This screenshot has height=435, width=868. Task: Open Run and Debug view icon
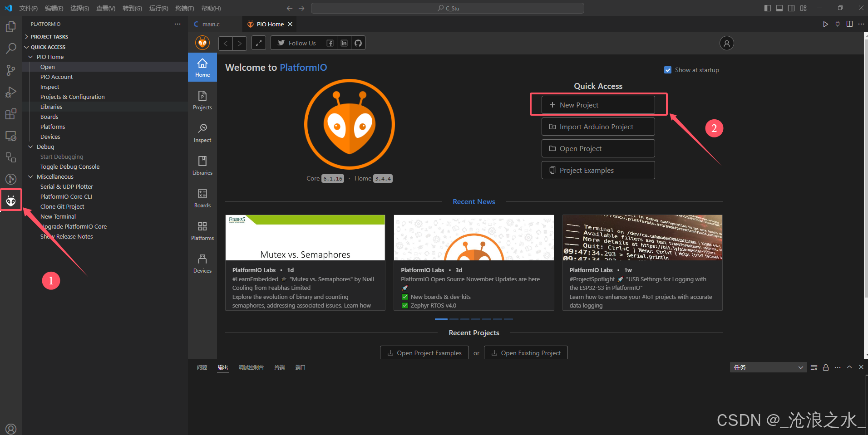(11, 92)
